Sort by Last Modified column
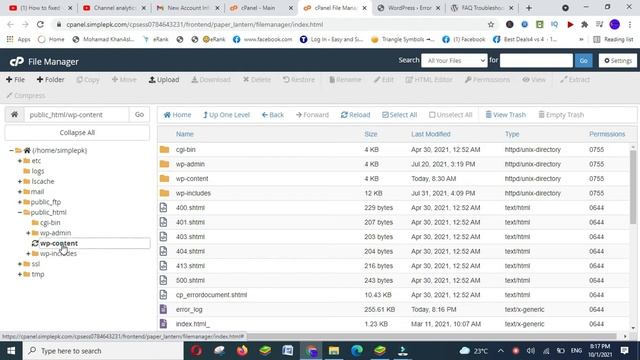The width and height of the screenshot is (640, 360). [431, 134]
